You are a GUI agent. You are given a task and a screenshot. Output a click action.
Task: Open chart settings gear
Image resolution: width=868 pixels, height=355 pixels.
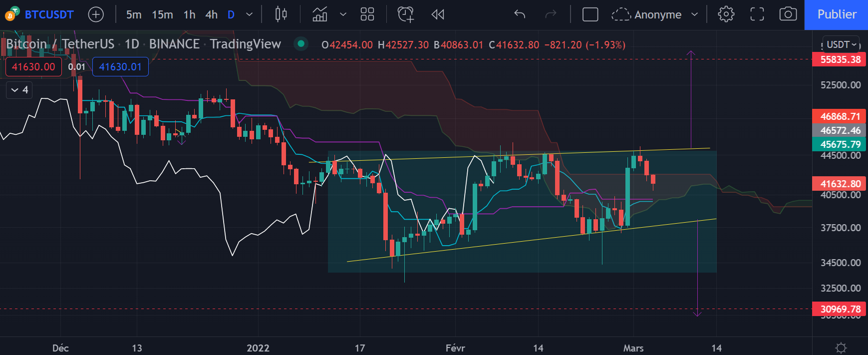(x=726, y=14)
